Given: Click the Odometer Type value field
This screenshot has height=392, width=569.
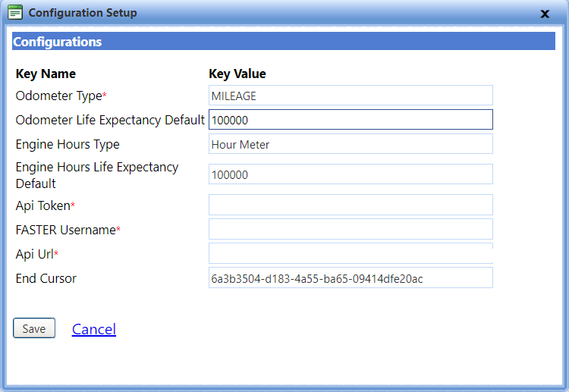Looking at the screenshot, I should [x=351, y=96].
